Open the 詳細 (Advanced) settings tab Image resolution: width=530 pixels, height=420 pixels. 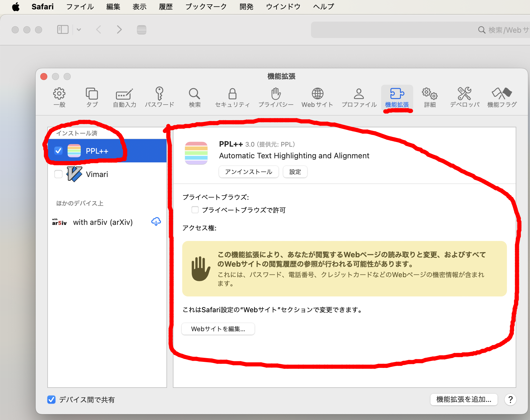(430, 98)
